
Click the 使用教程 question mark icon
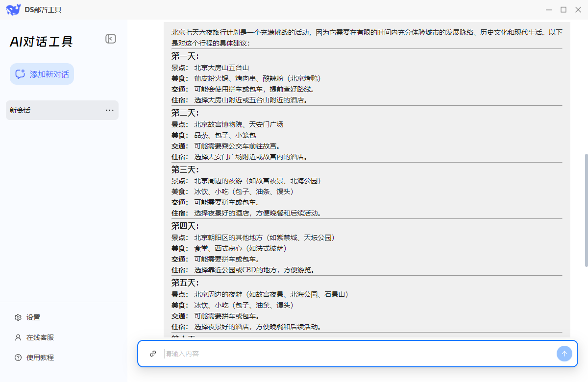click(18, 358)
